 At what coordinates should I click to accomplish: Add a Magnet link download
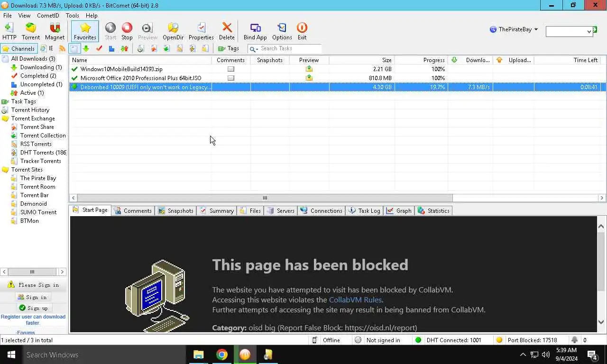(x=55, y=31)
